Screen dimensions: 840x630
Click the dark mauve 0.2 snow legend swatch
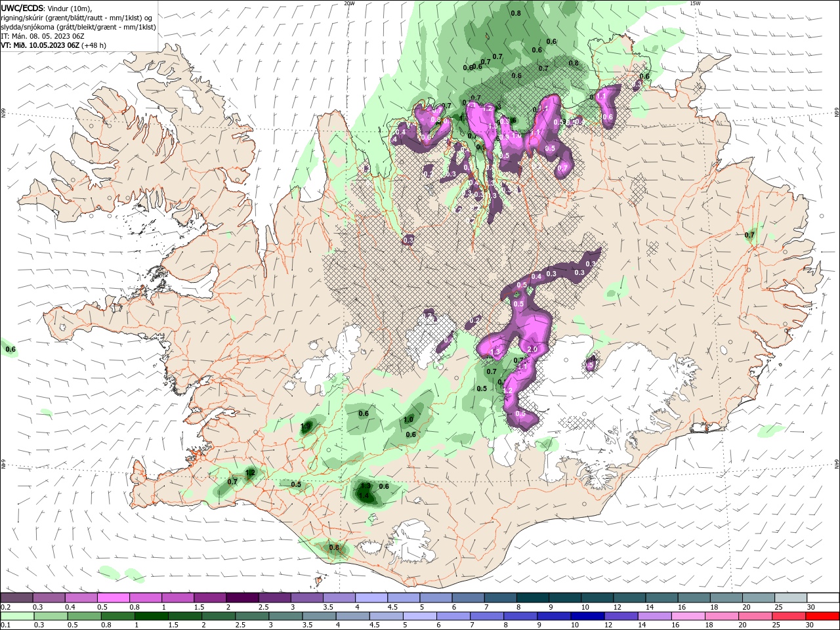(x=17, y=598)
